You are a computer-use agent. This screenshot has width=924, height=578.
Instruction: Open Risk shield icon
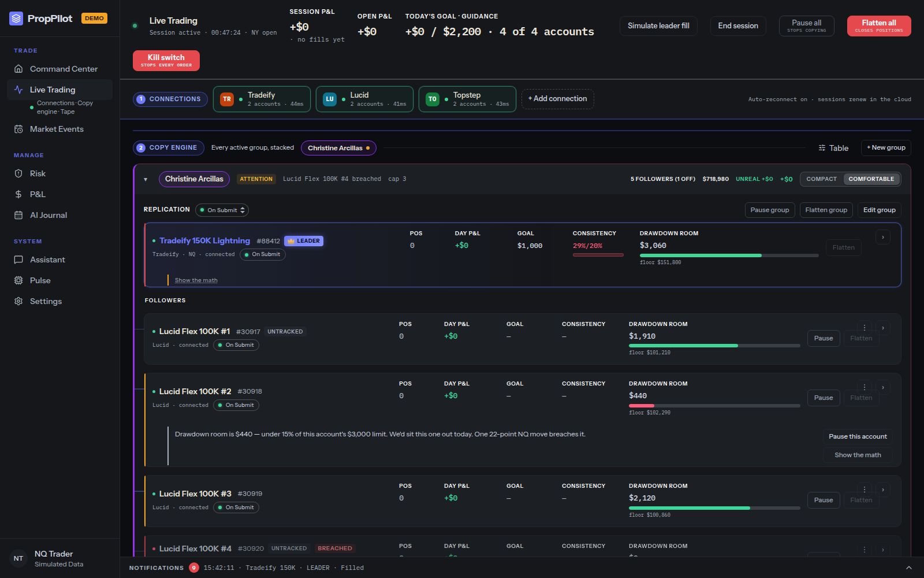tap(18, 173)
